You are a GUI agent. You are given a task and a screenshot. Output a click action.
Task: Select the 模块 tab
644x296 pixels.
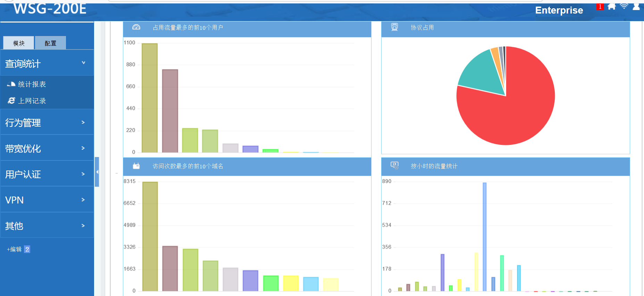point(19,43)
